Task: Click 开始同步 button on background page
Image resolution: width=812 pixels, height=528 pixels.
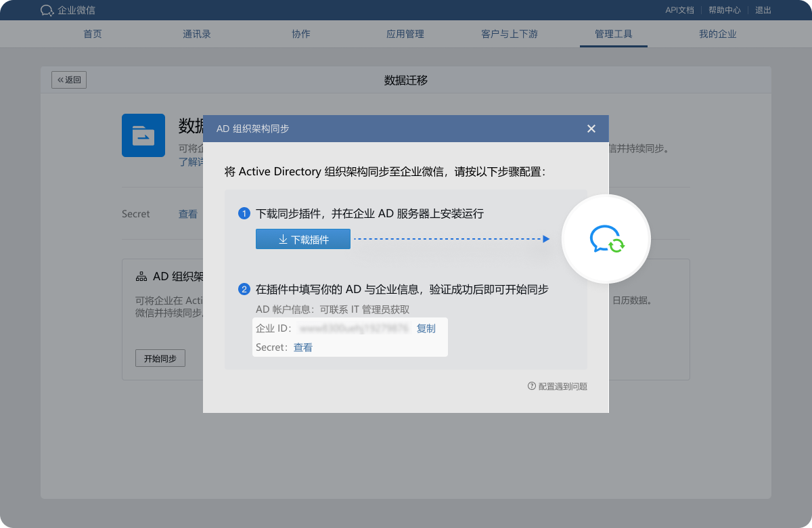Action: point(160,358)
